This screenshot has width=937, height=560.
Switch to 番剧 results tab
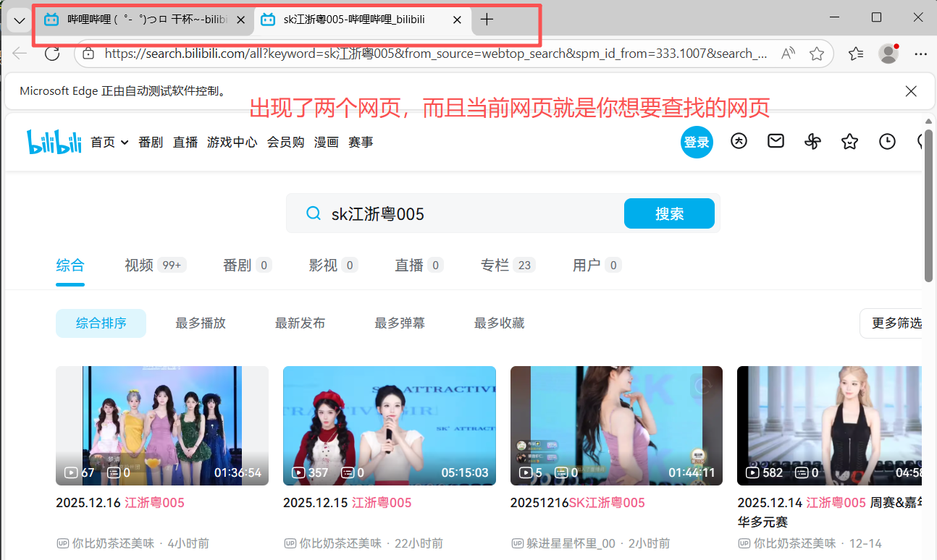(247, 266)
